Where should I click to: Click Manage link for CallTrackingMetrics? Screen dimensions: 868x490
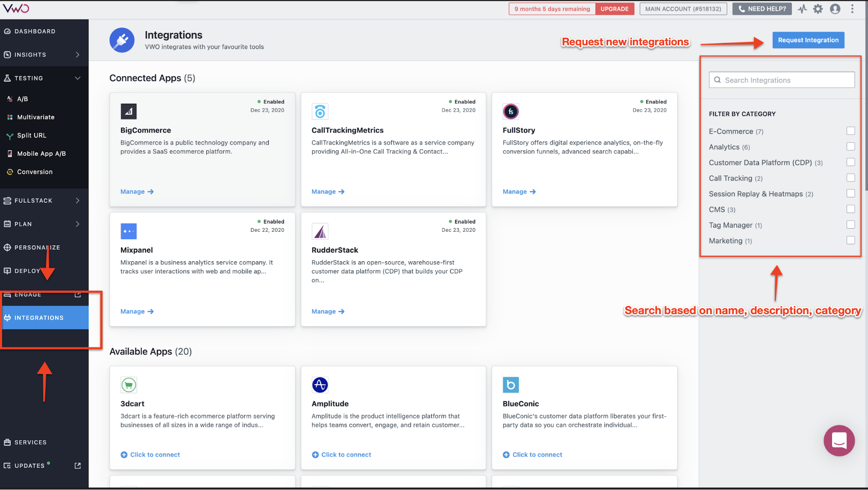point(328,191)
